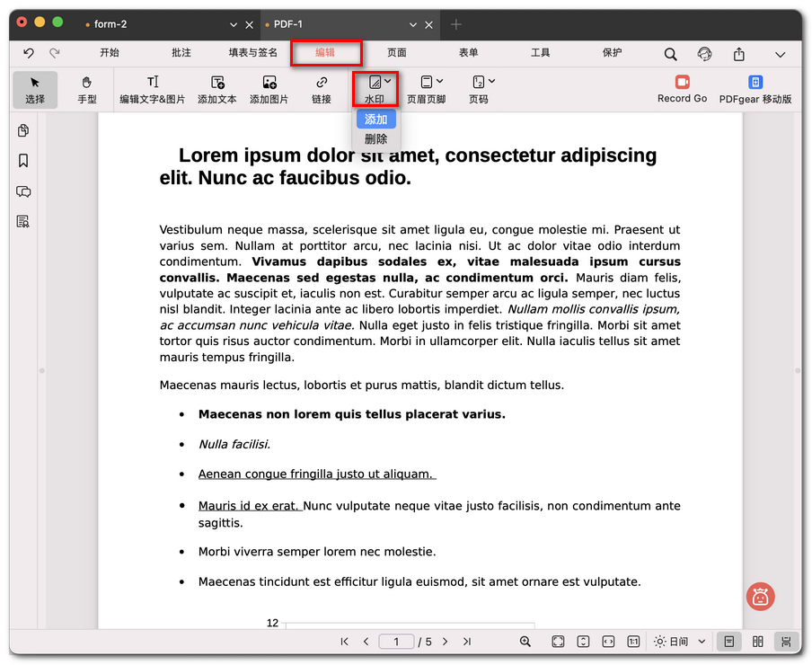Click the 添加文本 add text tool

[217, 90]
